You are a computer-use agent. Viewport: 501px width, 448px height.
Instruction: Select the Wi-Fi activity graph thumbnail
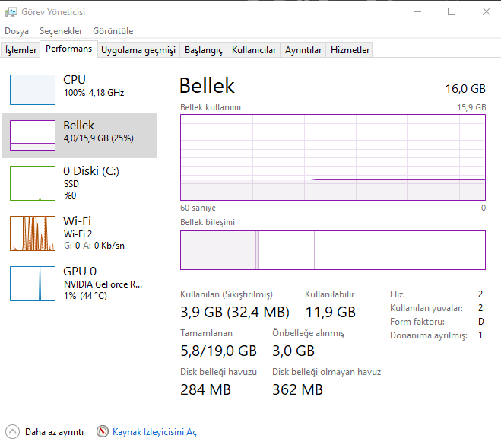[x=33, y=233]
